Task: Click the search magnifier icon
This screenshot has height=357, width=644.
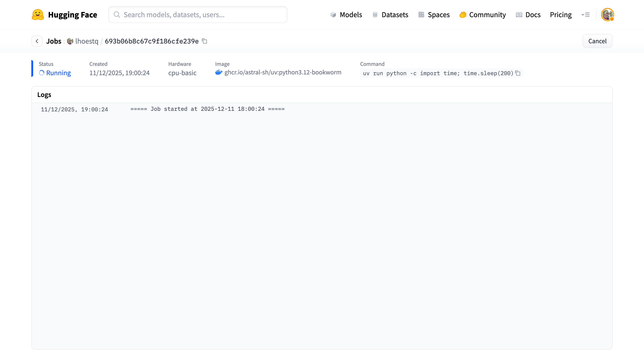Action: (x=117, y=15)
